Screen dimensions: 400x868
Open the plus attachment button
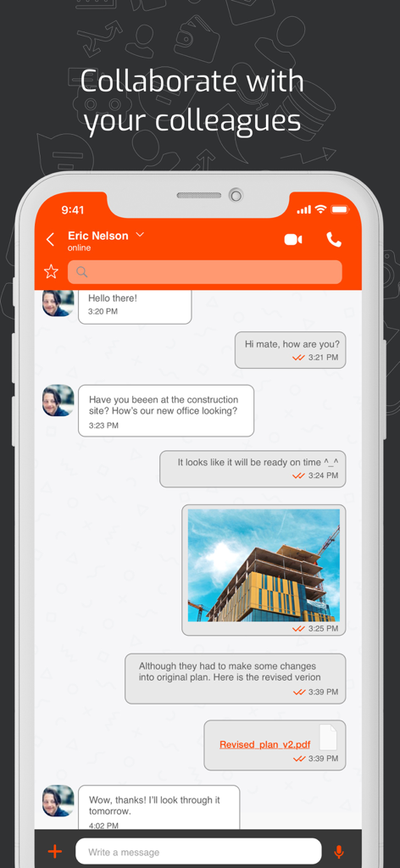55,851
